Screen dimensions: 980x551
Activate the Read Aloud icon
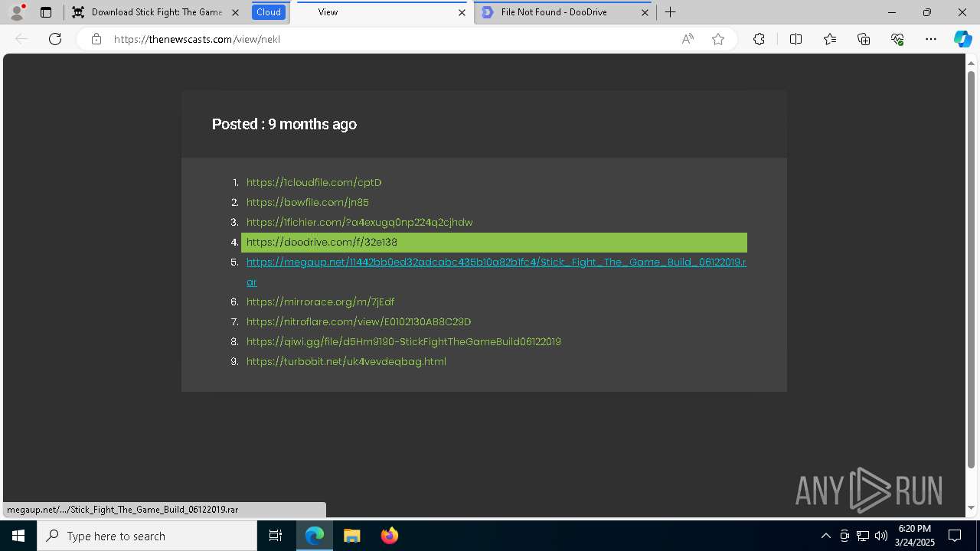click(688, 39)
